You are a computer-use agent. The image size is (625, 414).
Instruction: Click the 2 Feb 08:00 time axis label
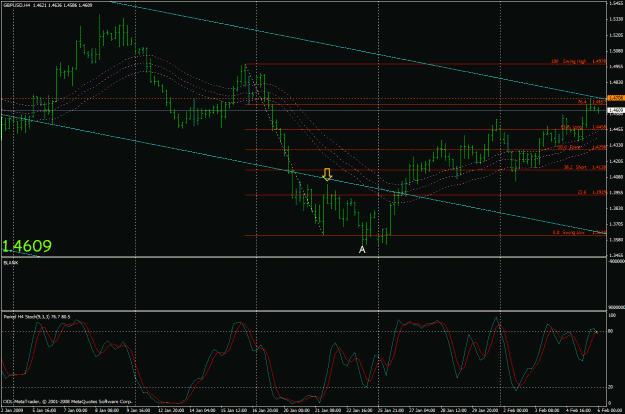pyautogui.click(x=515, y=410)
